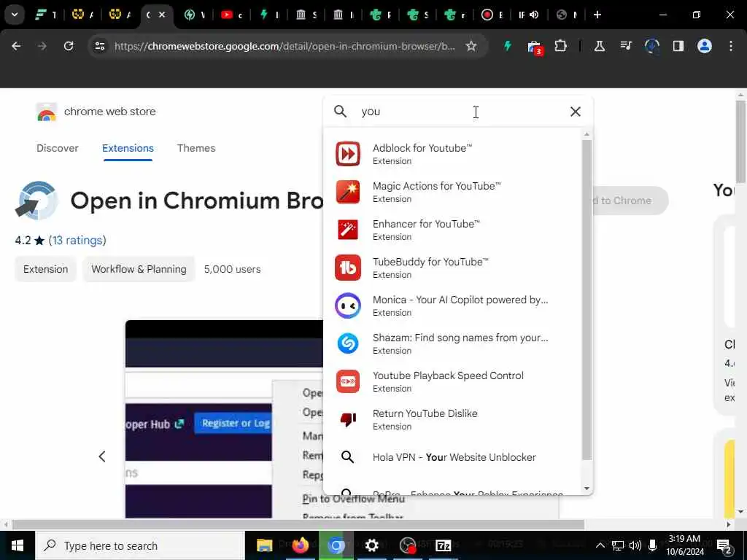Image resolution: width=747 pixels, height=560 pixels.
Task: Click the volume speaker tray icon
Action: (635, 545)
